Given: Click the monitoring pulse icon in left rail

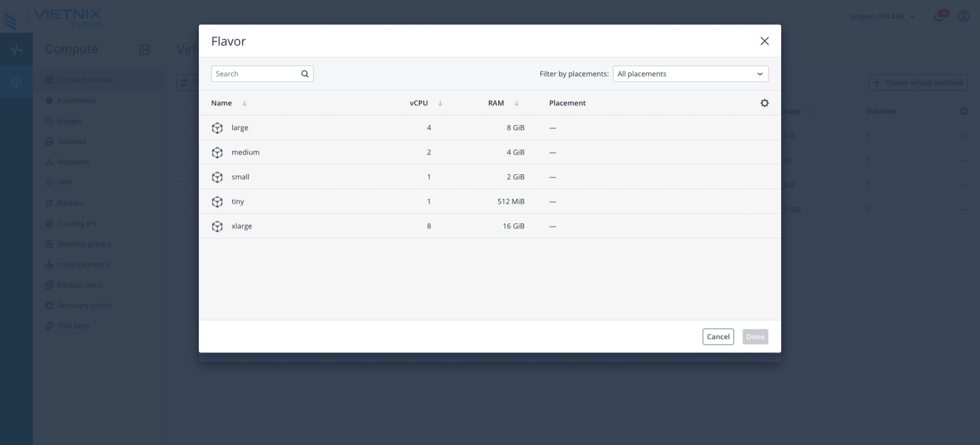Looking at the screenshot, I should [x=16, y=50].
